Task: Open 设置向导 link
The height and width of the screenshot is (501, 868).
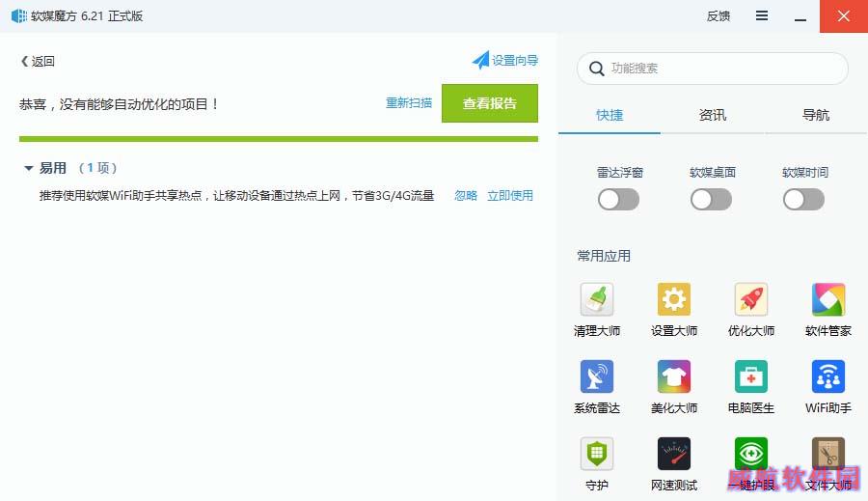Action: click(x=515, y=60)
